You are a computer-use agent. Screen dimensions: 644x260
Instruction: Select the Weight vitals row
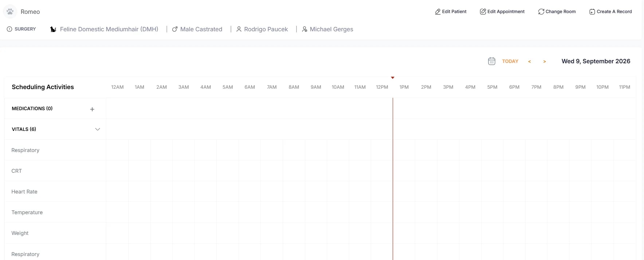55,233
